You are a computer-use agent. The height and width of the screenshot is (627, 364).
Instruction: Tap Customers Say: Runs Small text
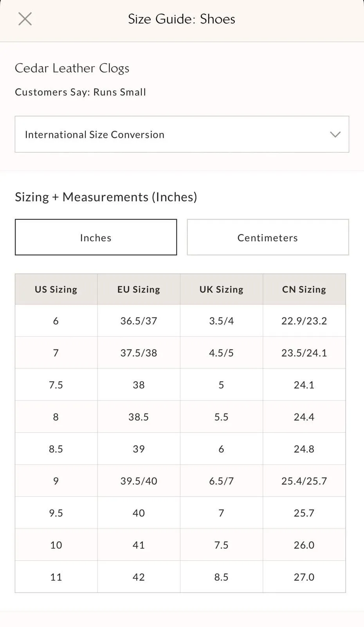coord(80,92)
